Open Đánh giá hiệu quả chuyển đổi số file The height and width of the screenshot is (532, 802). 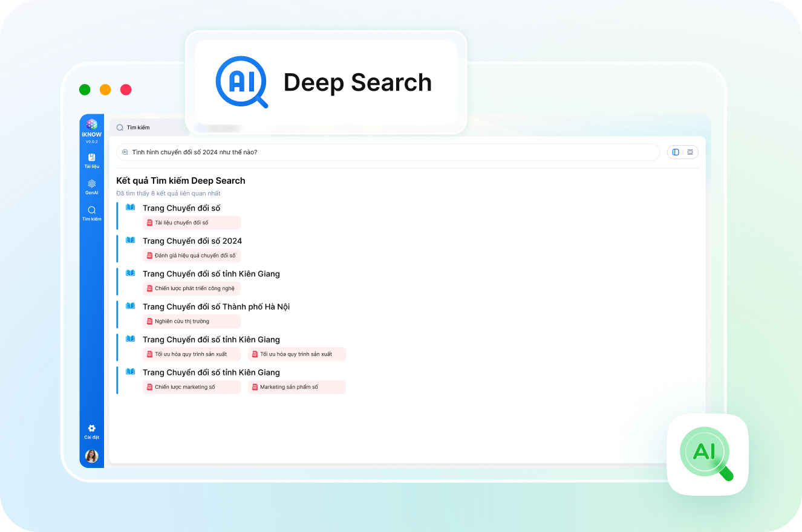191,256
